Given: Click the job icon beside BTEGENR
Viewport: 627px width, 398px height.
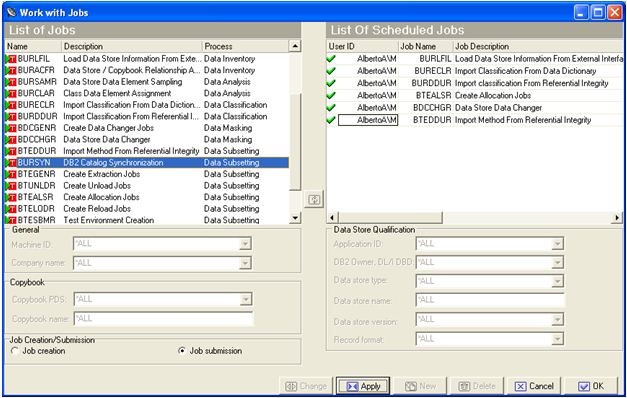Looking at the screenshot, I should [11, 174].
